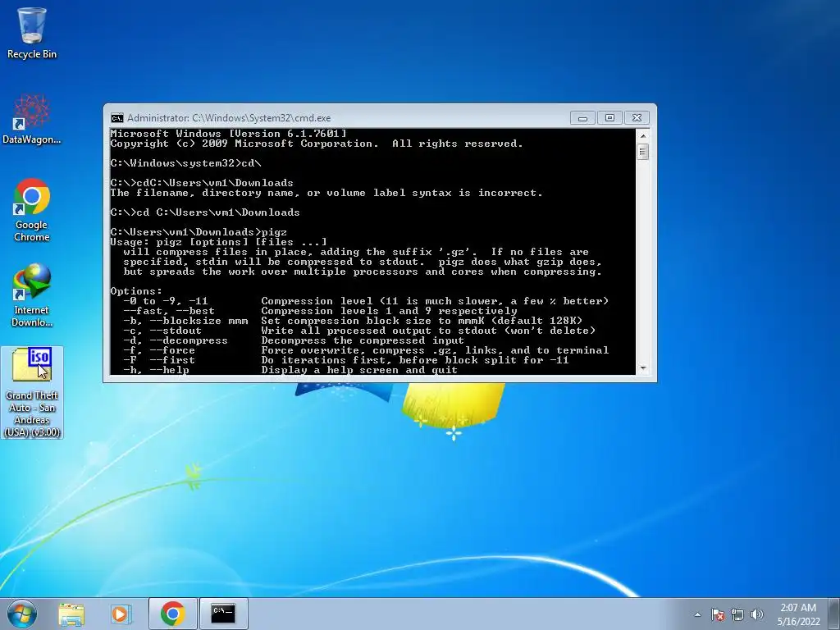
Task: Click the cmd vertical scrollbar thumb
Action: point(643,152)
